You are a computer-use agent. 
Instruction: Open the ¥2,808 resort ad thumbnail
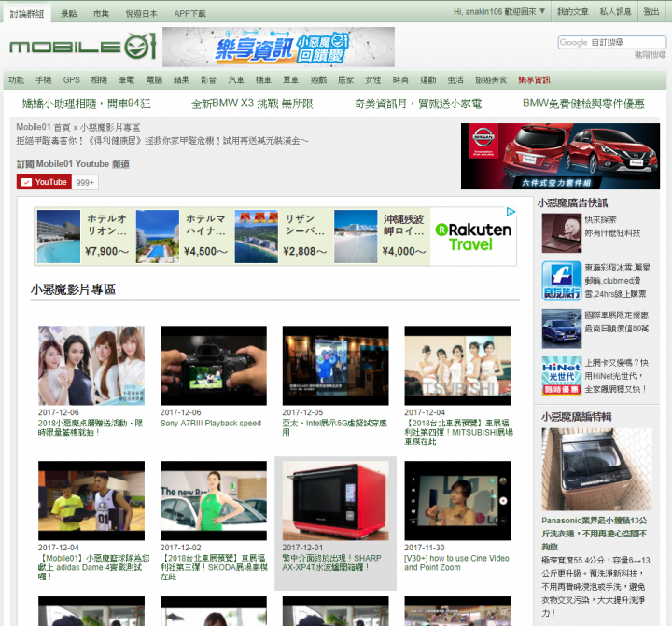point(257,236)
